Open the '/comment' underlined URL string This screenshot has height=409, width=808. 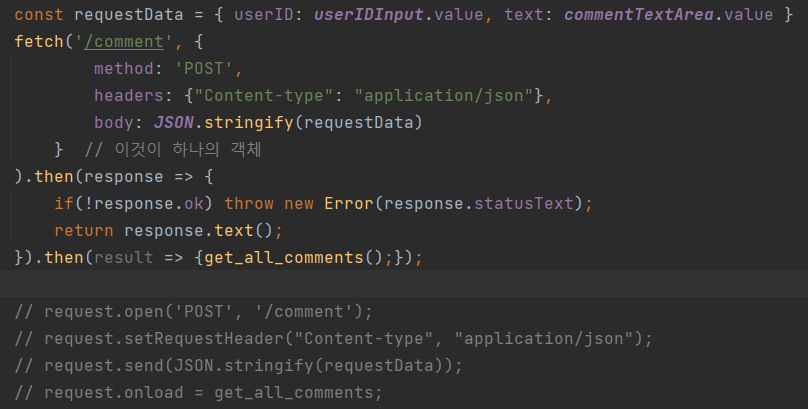[x=124, y=41]
